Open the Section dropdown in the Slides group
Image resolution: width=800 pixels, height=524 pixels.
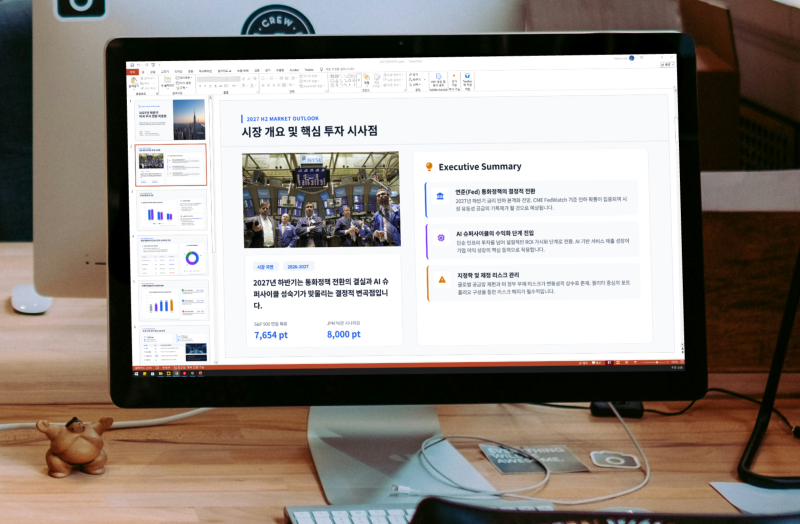pyautogui.click(x=182, y=87)
